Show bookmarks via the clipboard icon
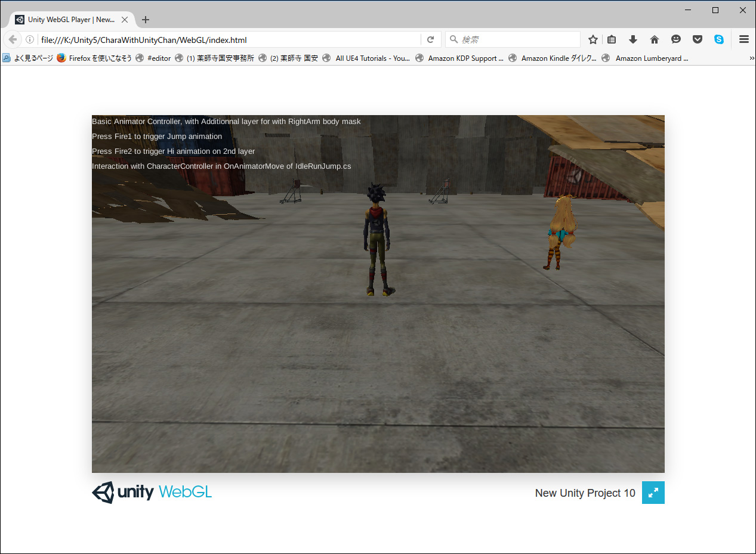This screenshot has width=756, height=554. tap(612, 39)
